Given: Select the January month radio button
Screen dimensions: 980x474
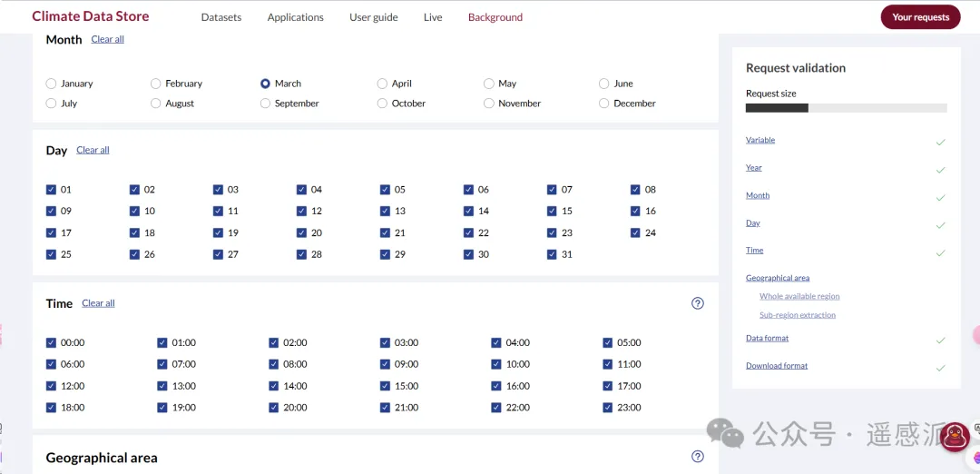Looking at the screenshot, I should click(x=51, y=84).
